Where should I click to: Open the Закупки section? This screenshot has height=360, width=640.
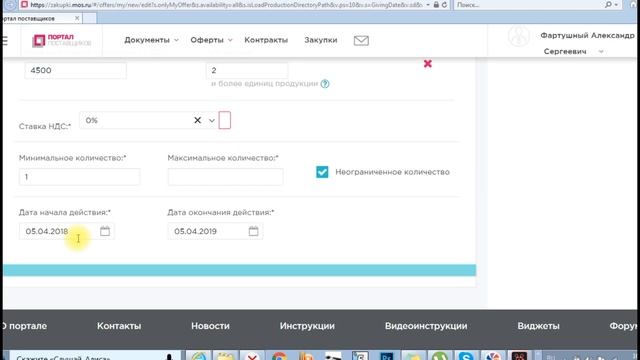321,40
